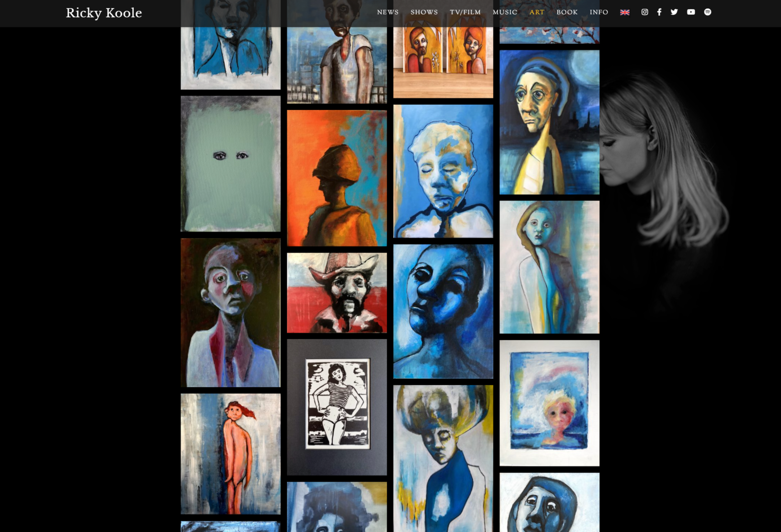
Task: Switch language using the UK flag icon
Action: click(625, 12)
